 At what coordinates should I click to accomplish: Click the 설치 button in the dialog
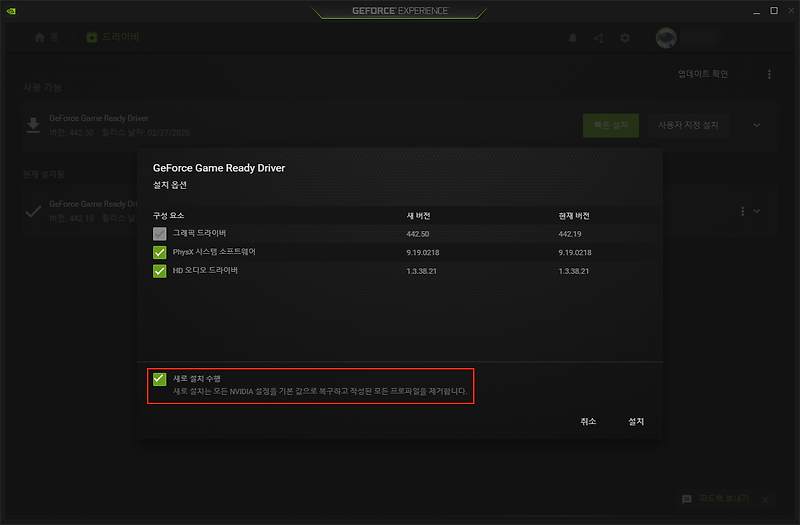tap(636, 421)
